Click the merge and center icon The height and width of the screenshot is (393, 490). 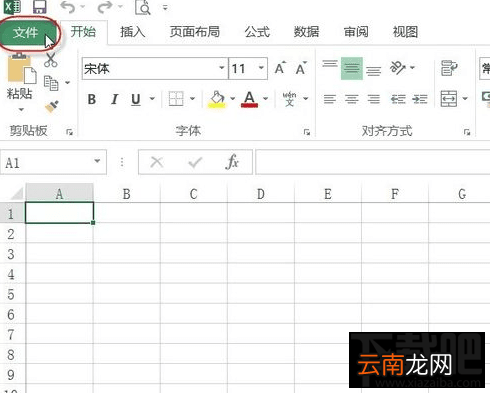coord(449,99)
